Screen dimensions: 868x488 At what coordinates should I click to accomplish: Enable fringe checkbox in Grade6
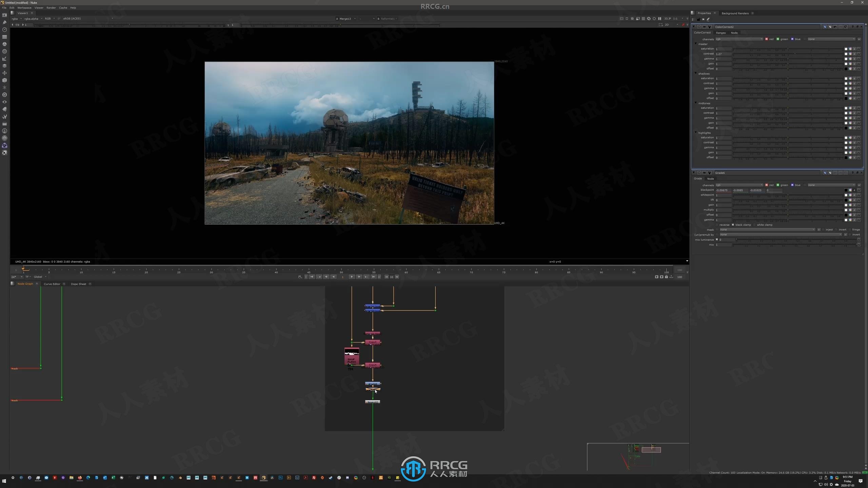click(x=850, y=229)
